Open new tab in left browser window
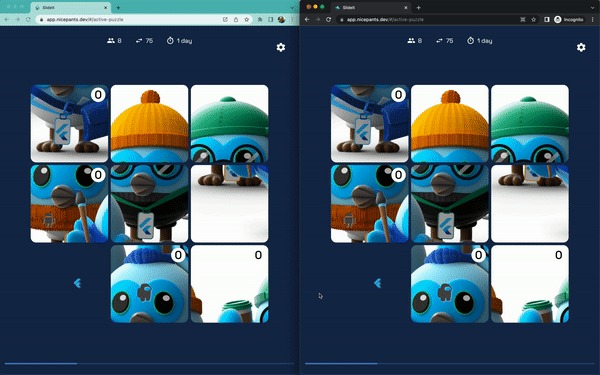 [118, 7]
